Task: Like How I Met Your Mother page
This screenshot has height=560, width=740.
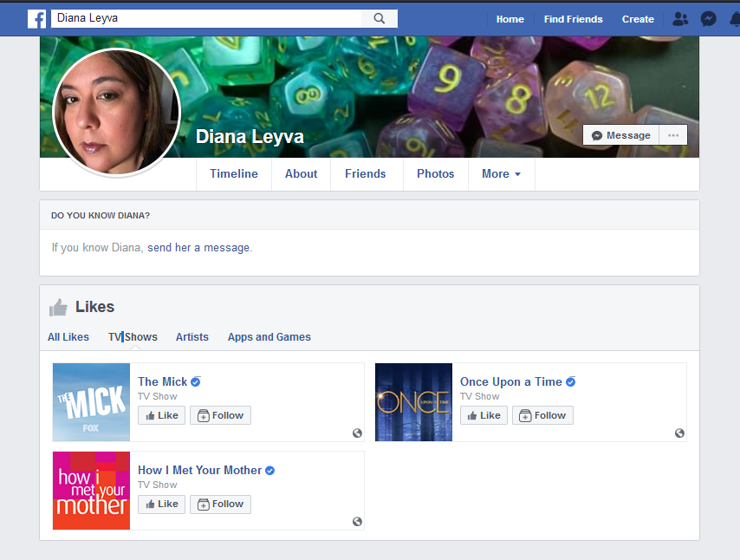Action: pos(161,505)
